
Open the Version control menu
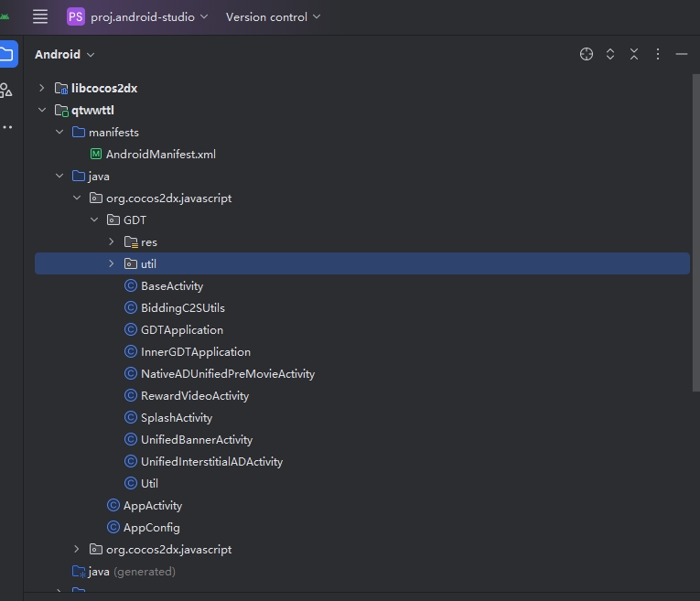pyautogui.click(x=273, y=16)
